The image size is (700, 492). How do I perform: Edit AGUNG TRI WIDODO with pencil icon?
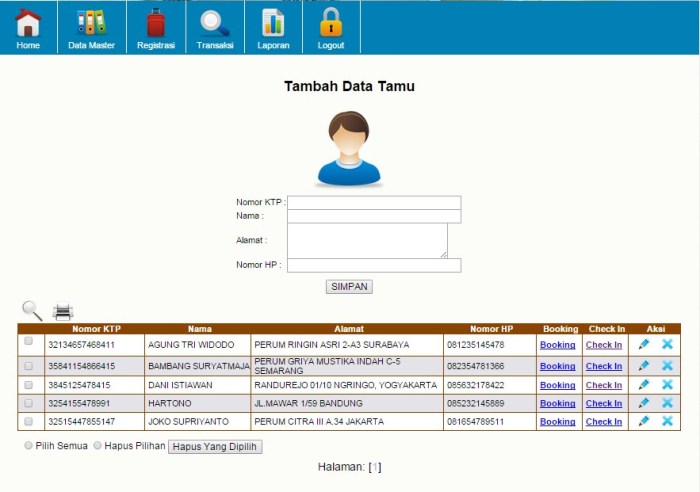coord(644,344)
